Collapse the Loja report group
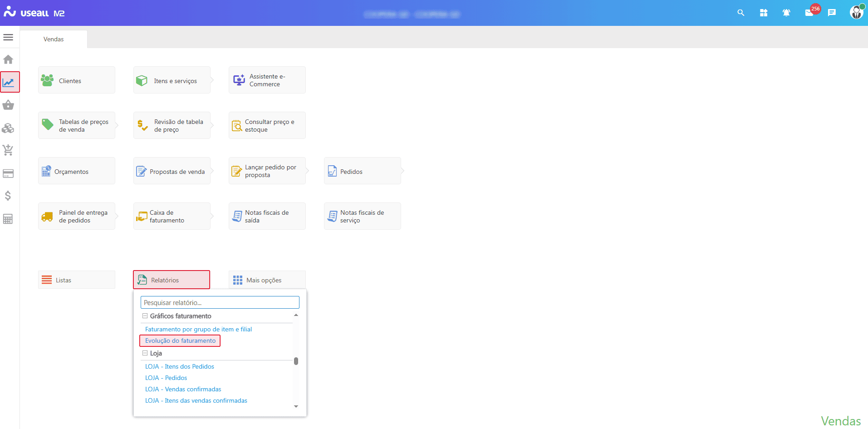868x429 pixels. (x=145, y=353)
